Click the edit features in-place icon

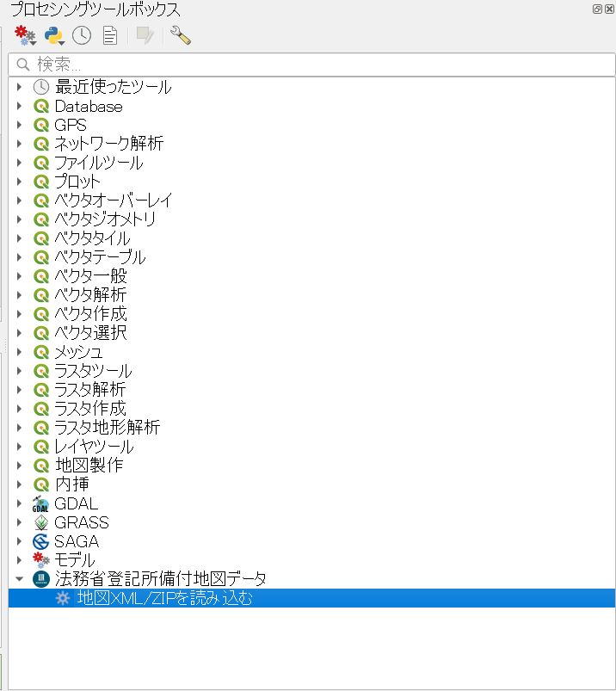[x=145, y=35]
